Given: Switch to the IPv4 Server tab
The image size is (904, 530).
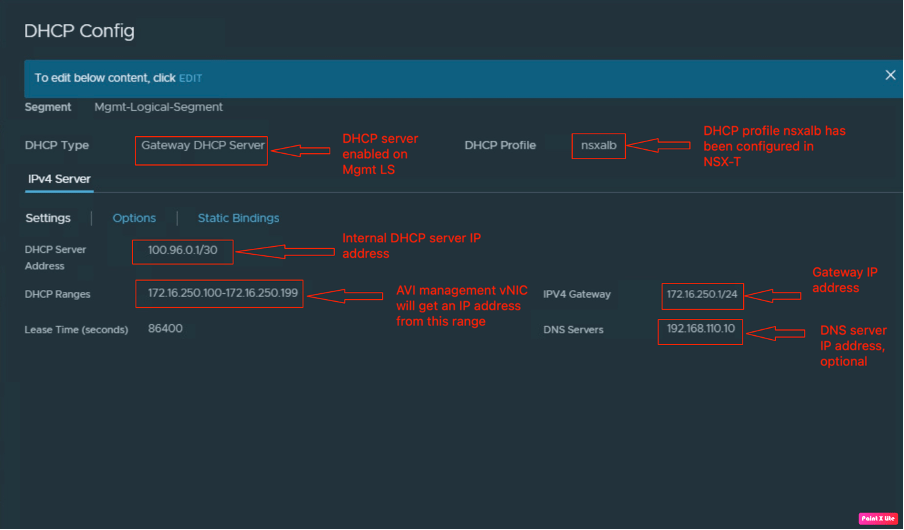Looking at the screenshot, I should [x=59, y=179].
